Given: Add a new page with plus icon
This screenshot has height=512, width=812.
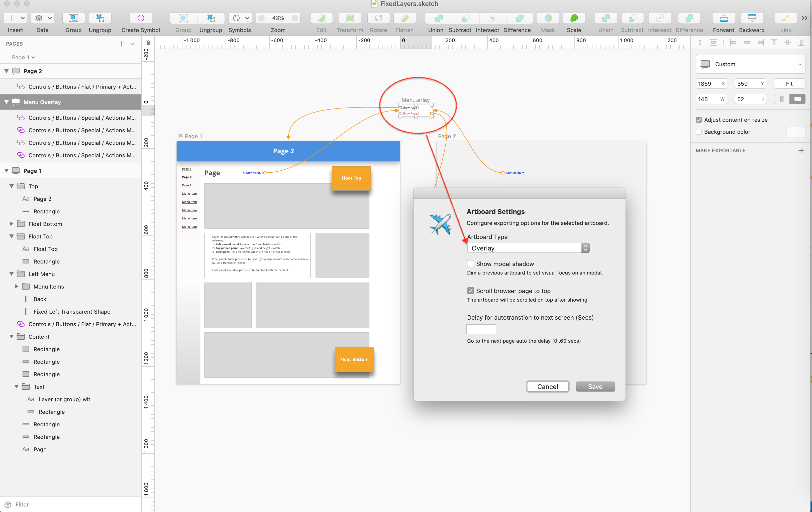Looking at the screenshot, I should point(121,44).
